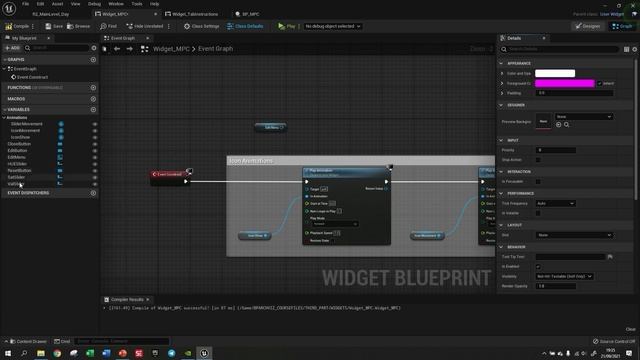640x360 pixels.
Task: Add a new variable with plus icon
Action: coord(93,110)
